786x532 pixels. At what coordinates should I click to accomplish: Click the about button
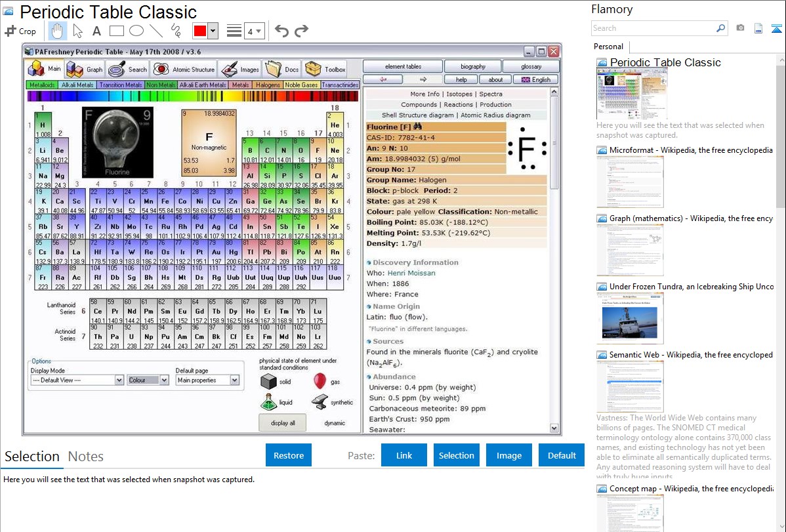click(495, 80)
